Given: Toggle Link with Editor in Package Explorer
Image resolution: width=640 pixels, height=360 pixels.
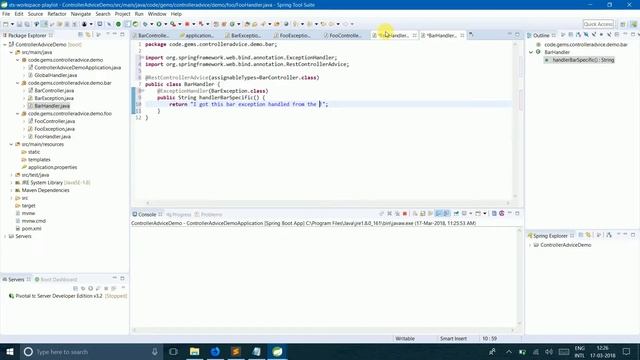Looking at the screenshot, I should (x=88, y=35).
